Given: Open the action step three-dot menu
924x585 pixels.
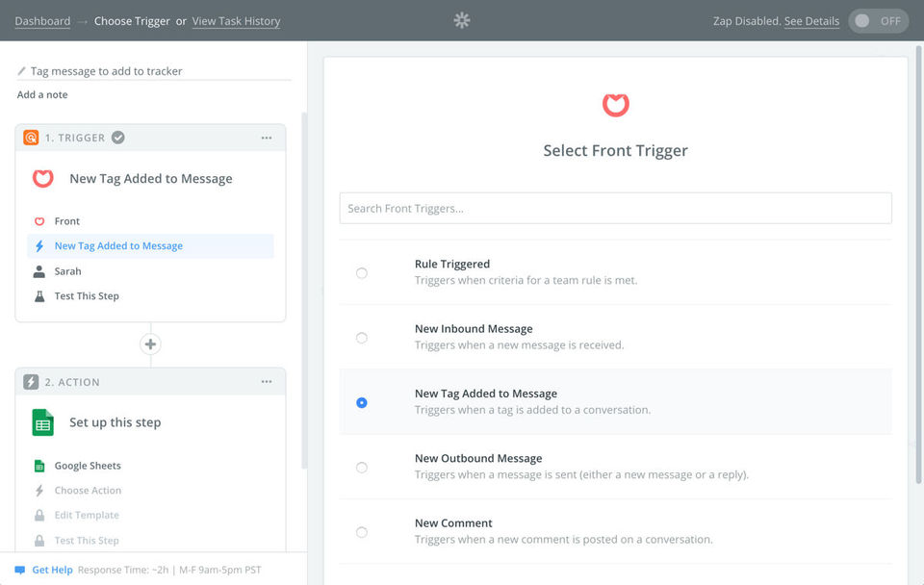Looking at the screenshot, I should (267, 382).
